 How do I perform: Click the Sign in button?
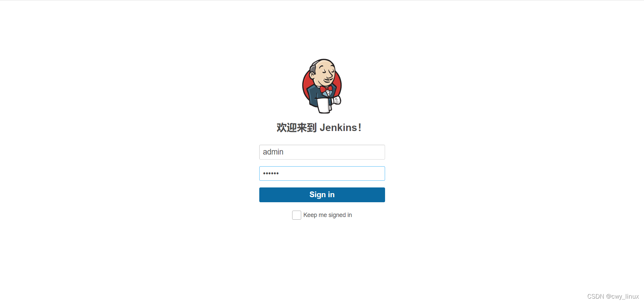click(x=322, y=195)
